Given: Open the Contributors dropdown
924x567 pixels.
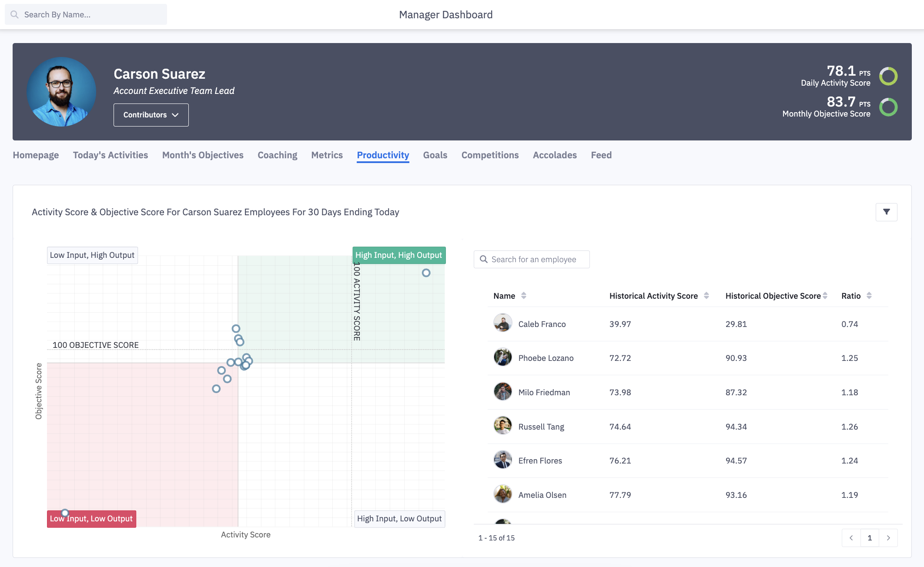Looking at the screenshot, I should (x=151, y=115).
